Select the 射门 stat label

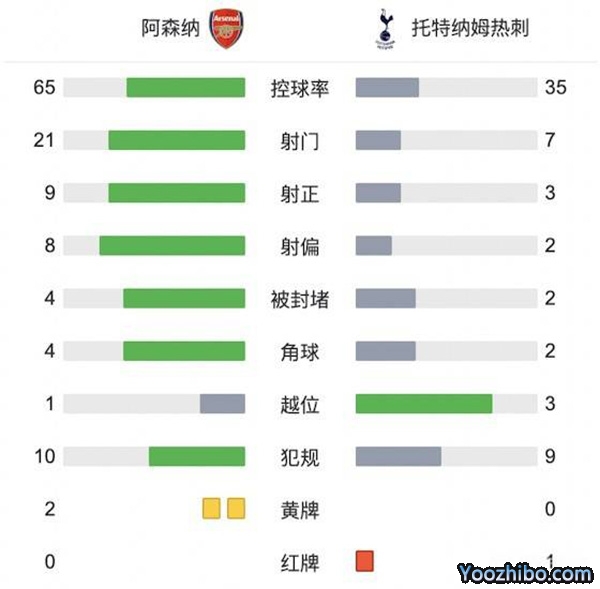click(300, 140)
